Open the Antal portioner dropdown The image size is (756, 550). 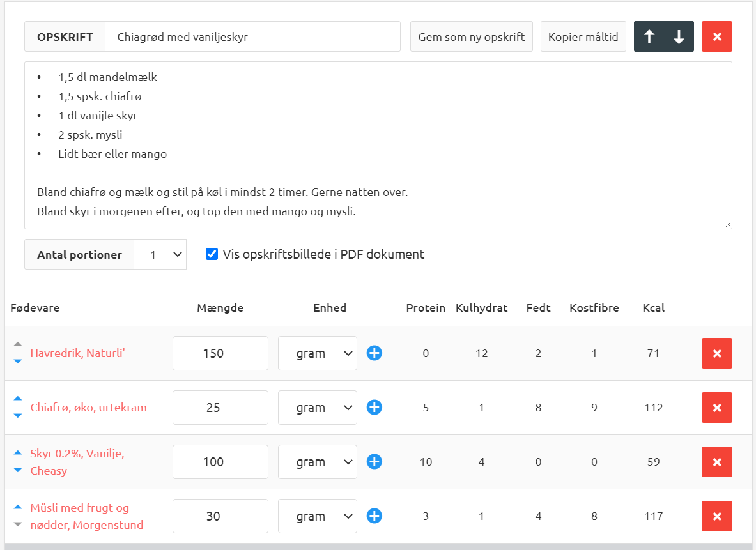click(160, 254)
